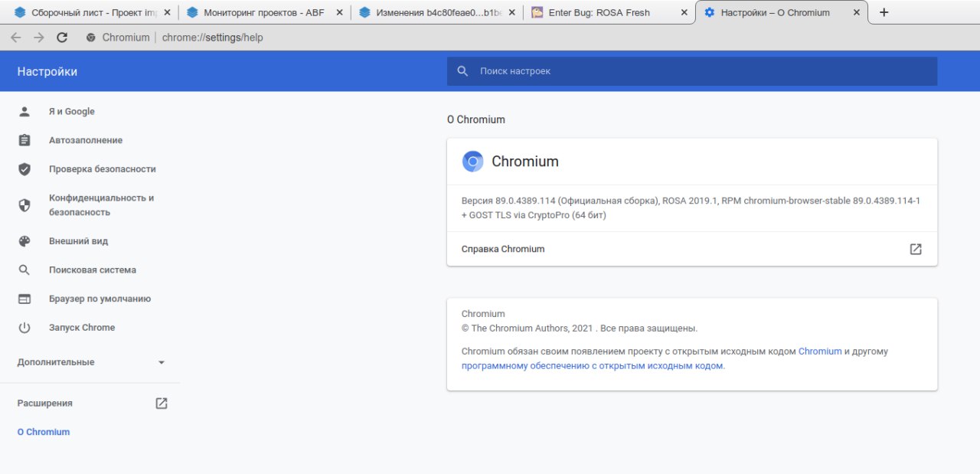This screenshot has height=474, width=980.
Task: Click the palette icon for Внешний вид
Action: [x=24, y=241]
